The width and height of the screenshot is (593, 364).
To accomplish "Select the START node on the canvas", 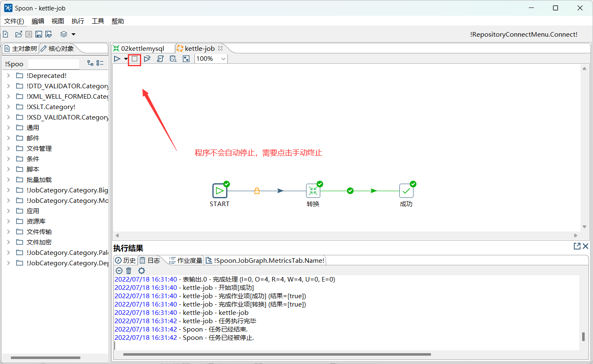I will (x=219, y=191).
